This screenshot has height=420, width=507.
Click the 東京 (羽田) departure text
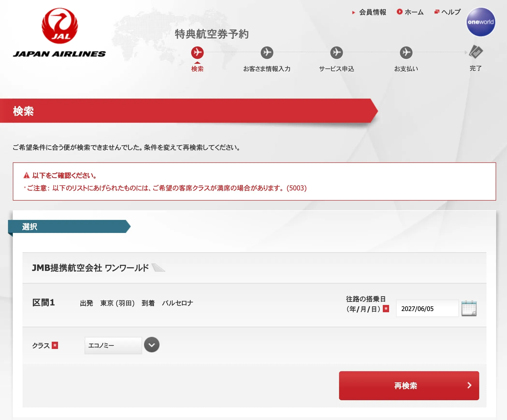pos(117,303)
